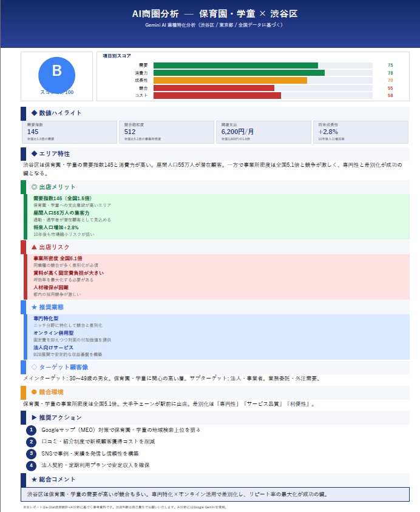Click the ターゲット顧客像 section header

pyautogui.click(x=215, y=368)
